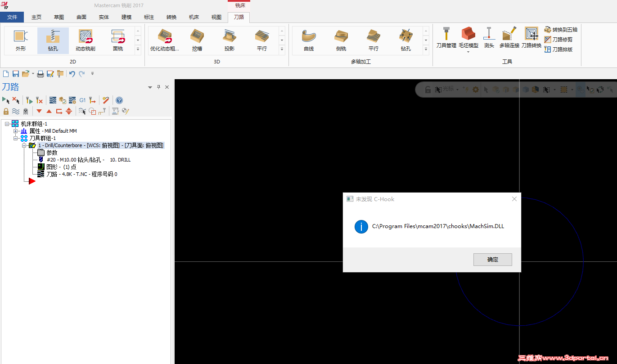Toggle the lock icon in the graphics selection bar
This screenshot has width=617, height=364.
pyautogui.click(x=428, y=90)
